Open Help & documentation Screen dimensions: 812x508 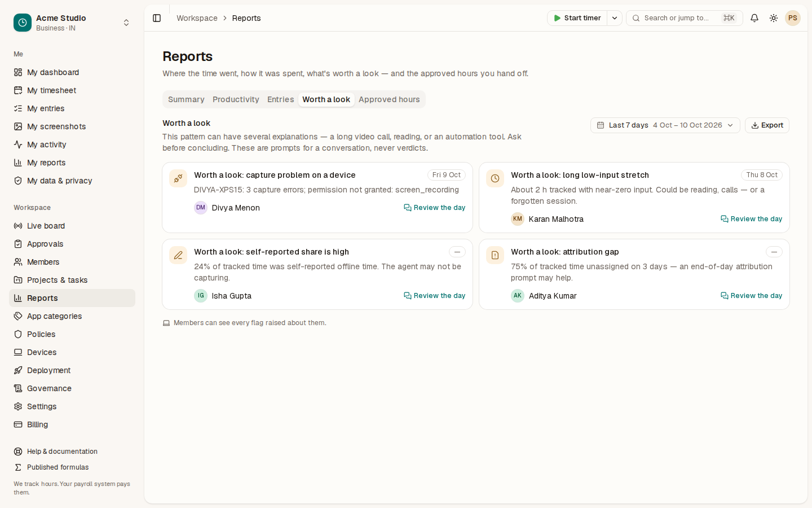[x=72, y=452]
